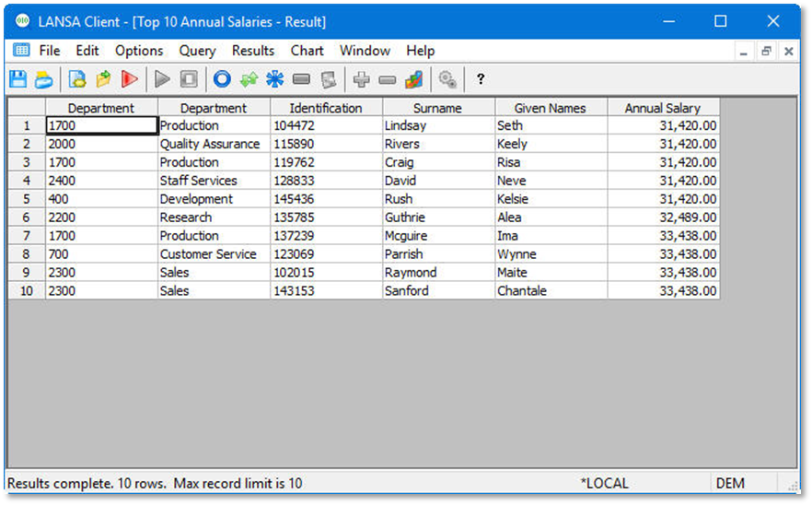Click the Development department cell
The width and height of the screenshot is (812, 505).
click(x=214, y=199)
